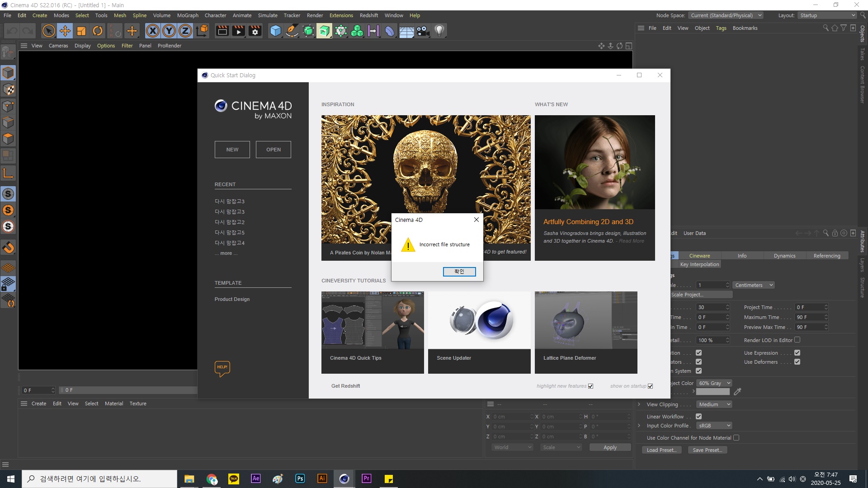Select the Spline Pen tool

click(292, 31)
